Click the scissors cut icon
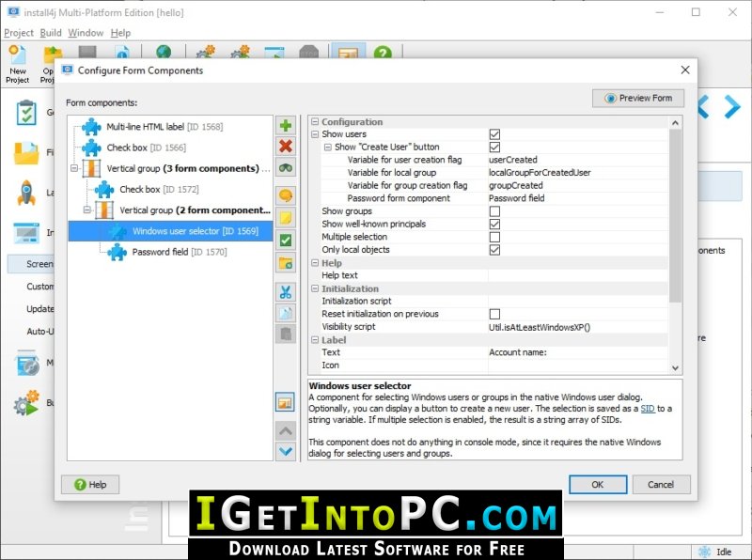 (286, 292)
